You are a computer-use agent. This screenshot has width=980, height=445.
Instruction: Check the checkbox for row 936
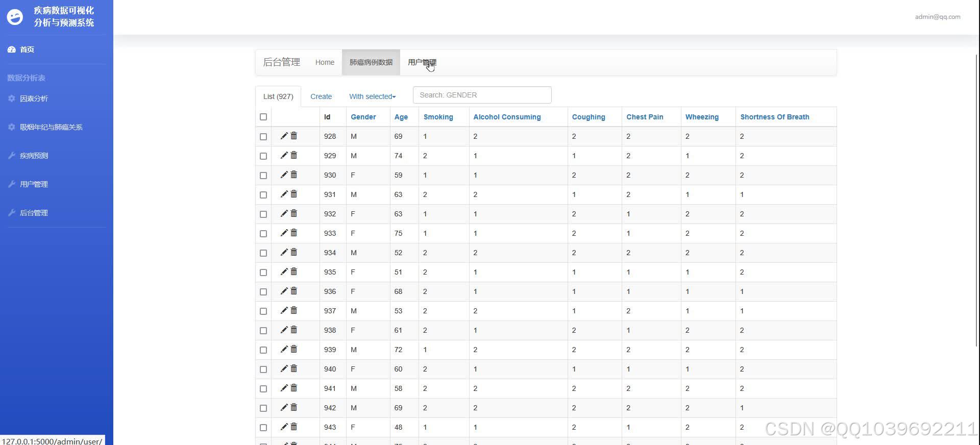tap(263, 292)
